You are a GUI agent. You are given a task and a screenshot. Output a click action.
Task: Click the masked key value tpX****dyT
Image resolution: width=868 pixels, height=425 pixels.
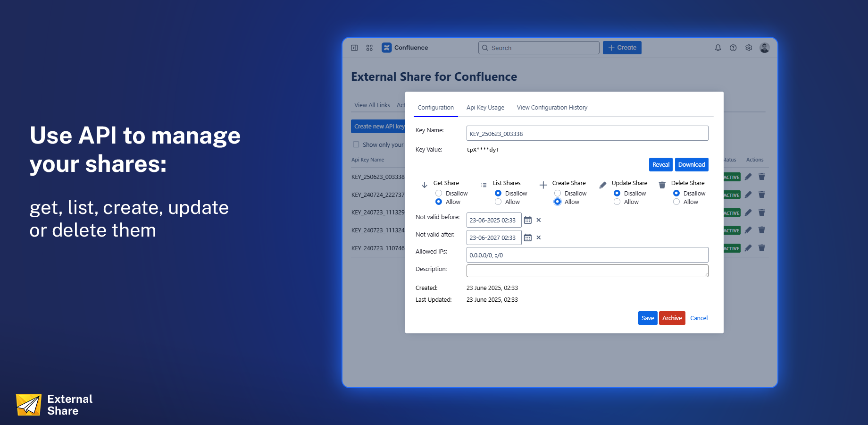click(483, 150)
